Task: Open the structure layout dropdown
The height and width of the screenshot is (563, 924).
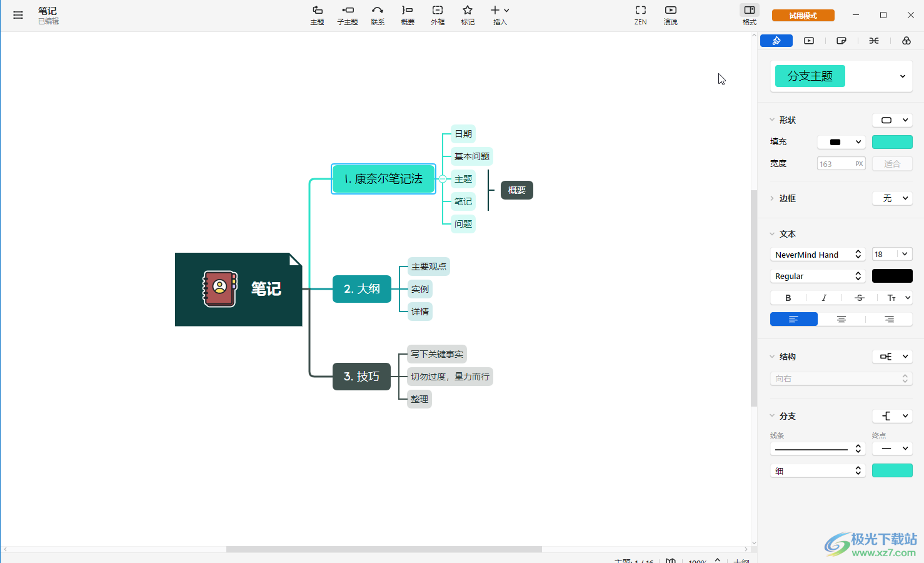Action: [x=892, y=357]
